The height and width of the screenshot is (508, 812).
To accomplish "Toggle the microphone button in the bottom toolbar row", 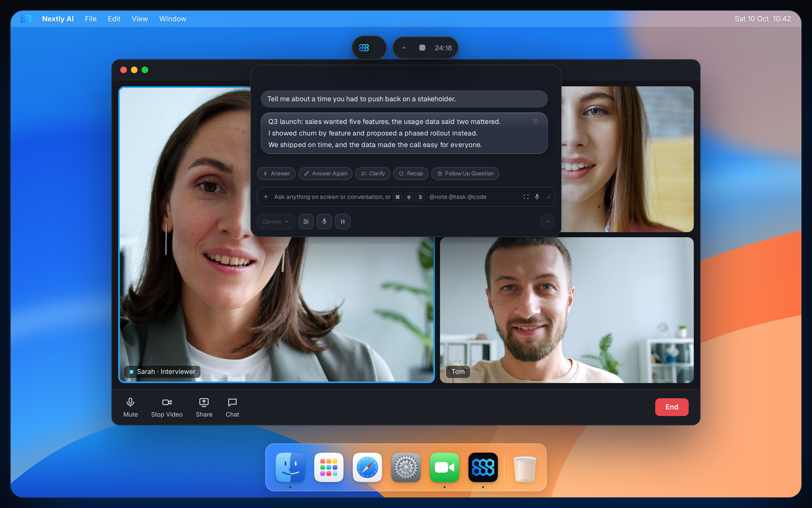I will pos(324,221).
